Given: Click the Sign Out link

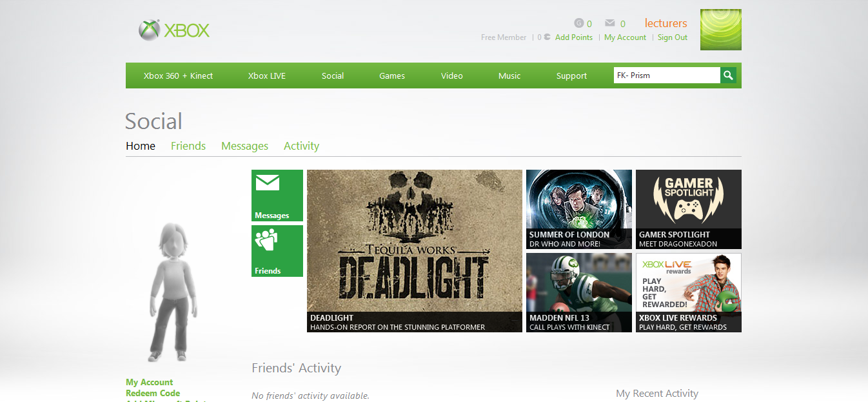Looking at the screenshot, I should point(673,37).
